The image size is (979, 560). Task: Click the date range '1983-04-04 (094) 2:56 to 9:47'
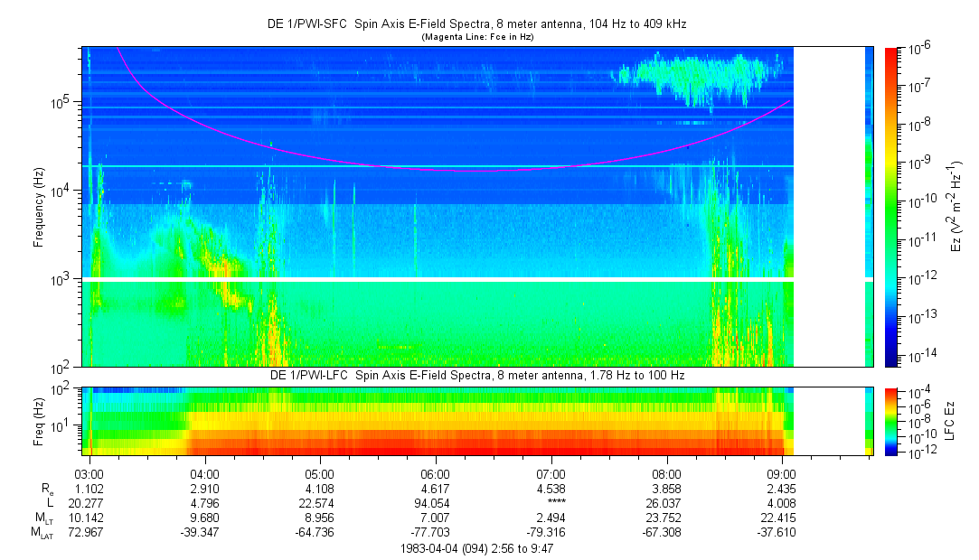tap(476, 549)
